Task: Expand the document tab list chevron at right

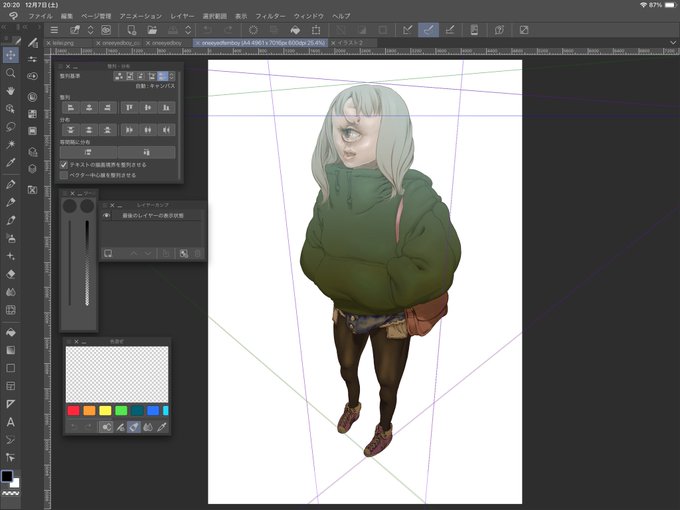Action: click(673, 43)
